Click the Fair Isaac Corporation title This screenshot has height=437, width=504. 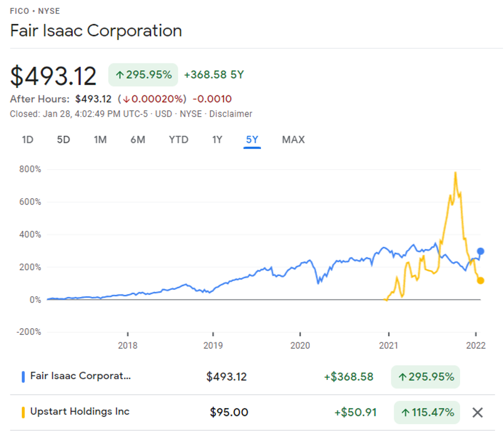point(96,31)
